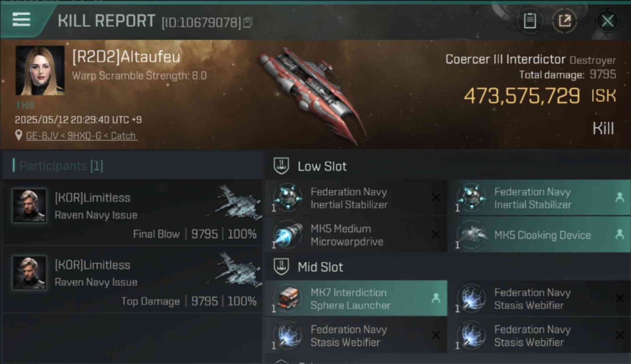Image resolution: width=631 pixels, height=364 pixels.
Task: View Altaufeu's pilot portrait
Action: (40, 71)
